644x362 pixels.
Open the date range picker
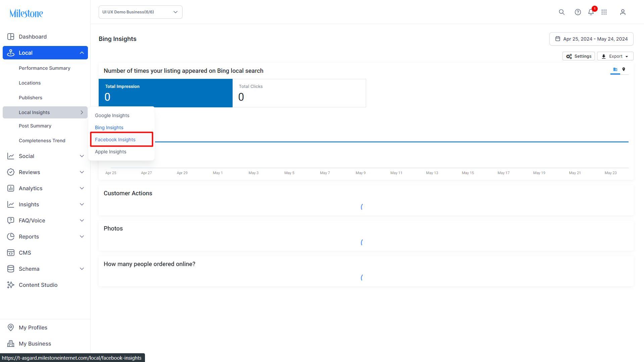tap(591, 39)
